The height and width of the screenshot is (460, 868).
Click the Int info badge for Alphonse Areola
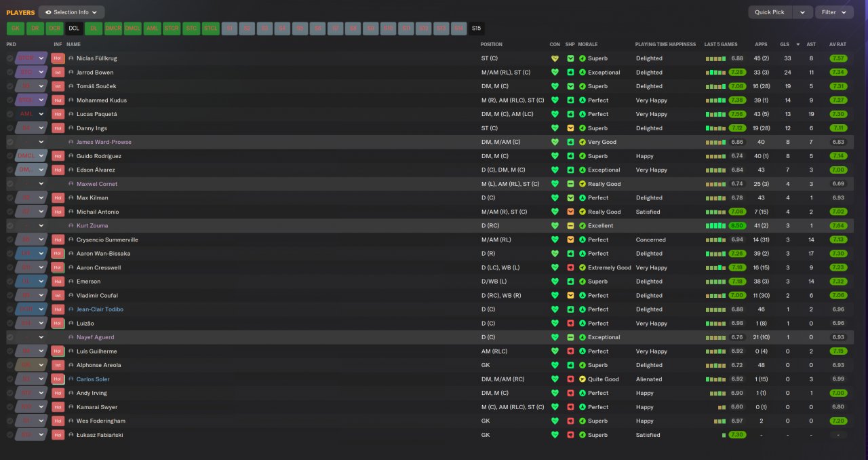click(x=58, y=365)
